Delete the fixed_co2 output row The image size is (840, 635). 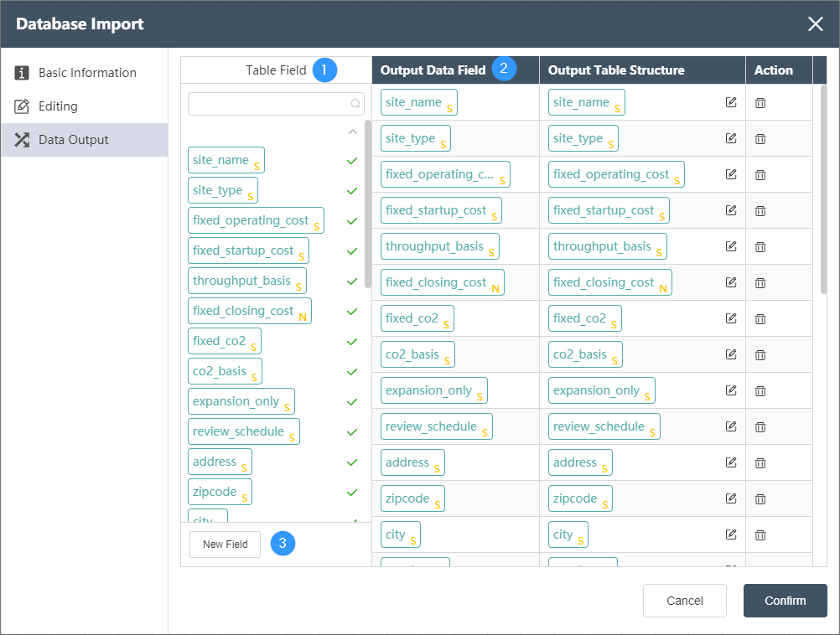pyautogui.click(x=760, y=318)
